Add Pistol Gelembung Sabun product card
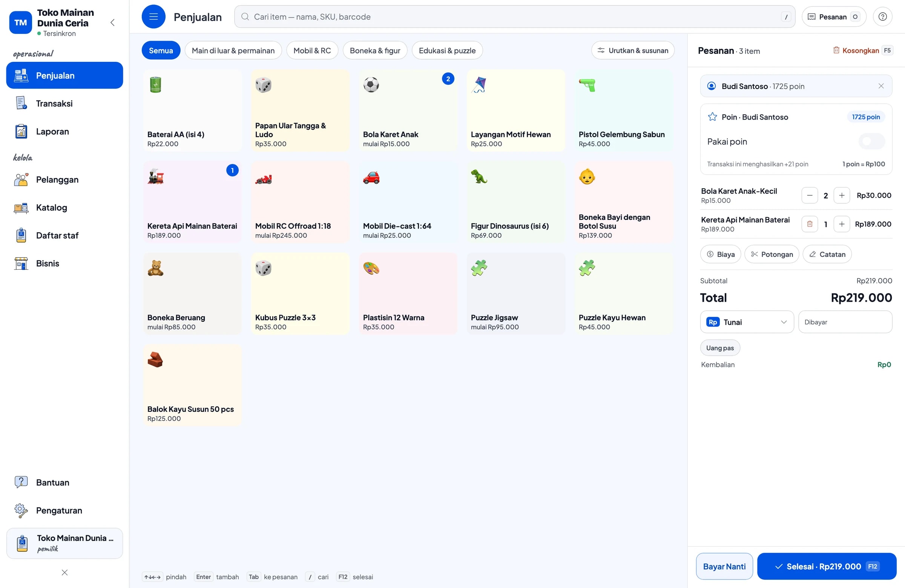This screenshot has width=905, height=588. (x=624, y=111)
